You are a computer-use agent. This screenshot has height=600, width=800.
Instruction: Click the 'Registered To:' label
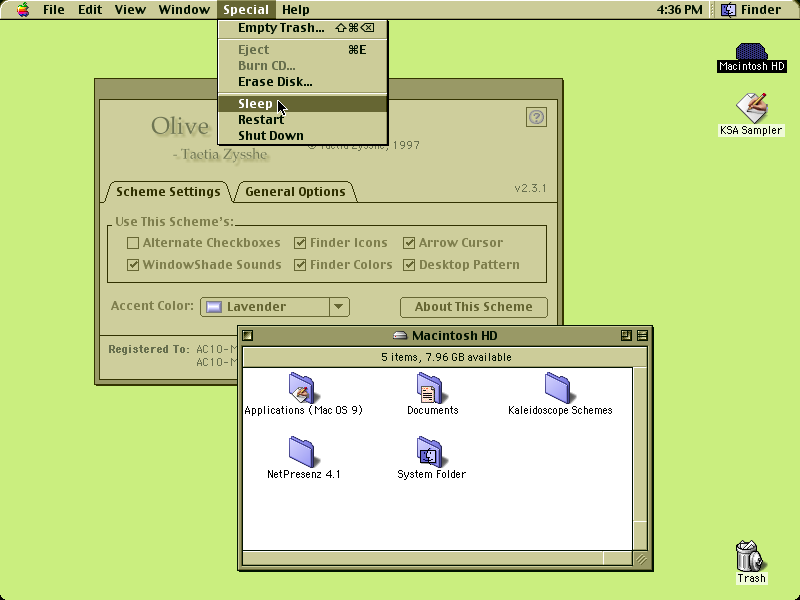(148, 349)
